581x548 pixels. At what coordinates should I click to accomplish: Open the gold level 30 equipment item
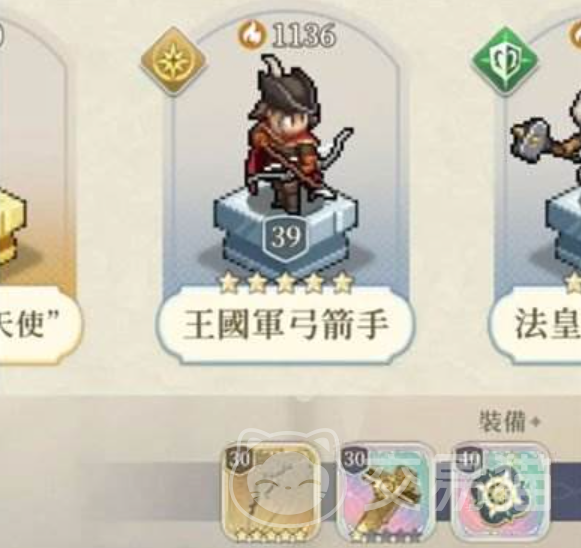pyautogui.click(x=271, y=492)
